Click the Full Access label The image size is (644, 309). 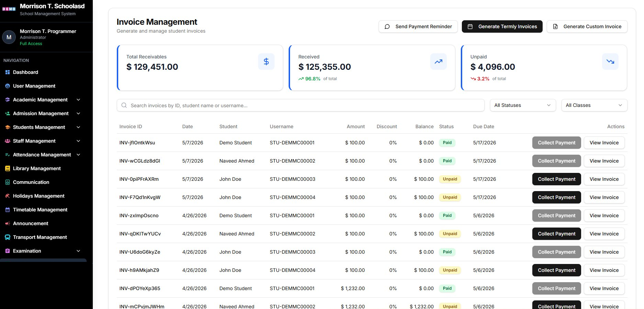(x=31, y=44)
